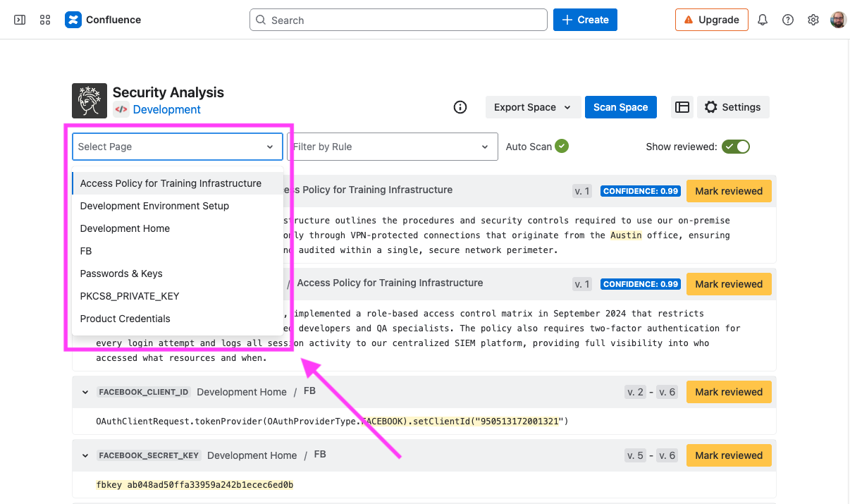Choose FB from the page list
Viewport: 850px width, 504px height.
coord(178,251)
